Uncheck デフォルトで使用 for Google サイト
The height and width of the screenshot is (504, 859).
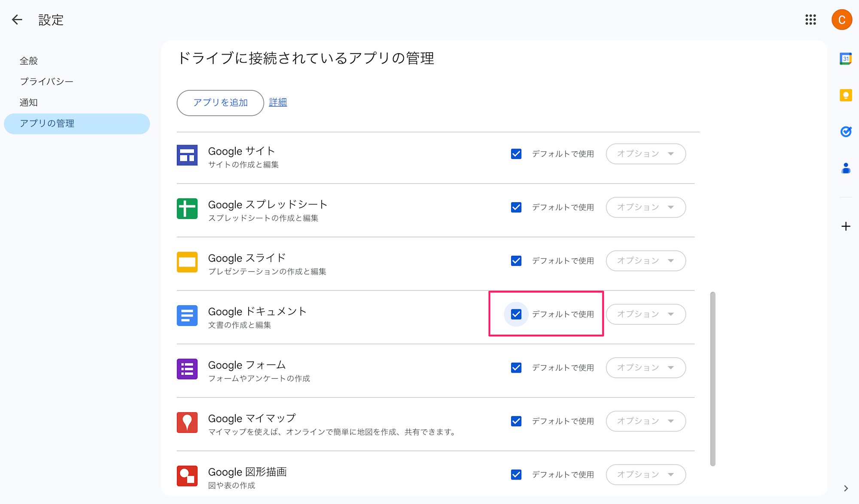coord(516,154)
